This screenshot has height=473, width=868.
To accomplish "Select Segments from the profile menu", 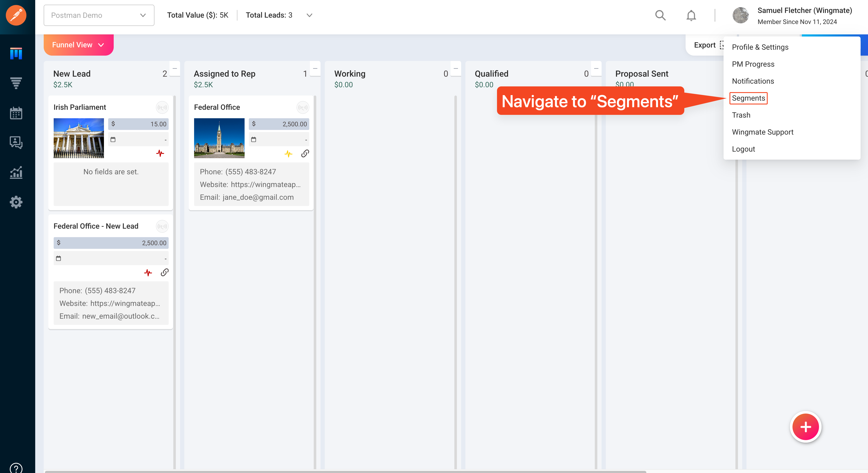I will (748, 98).
